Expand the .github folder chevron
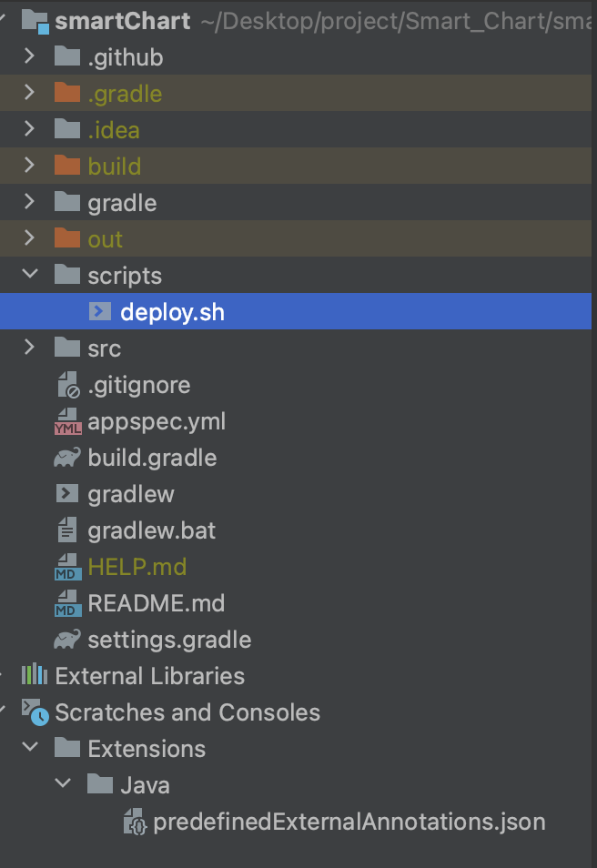 click(30, 56)
